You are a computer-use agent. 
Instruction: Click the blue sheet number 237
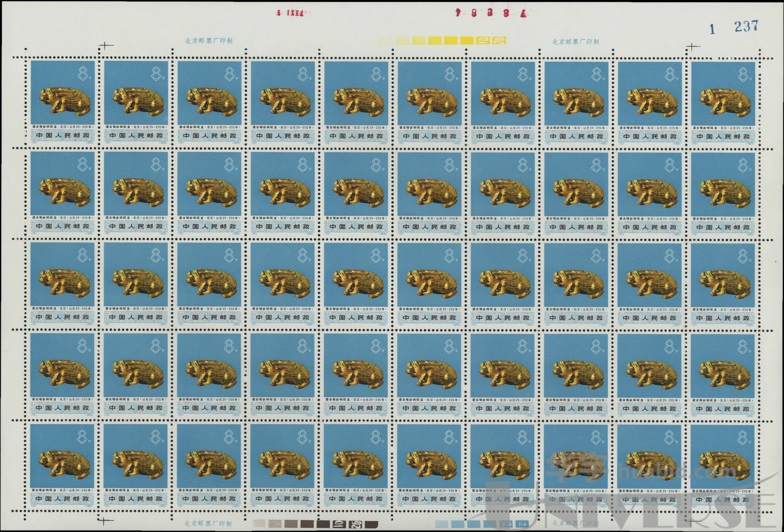coord(747,26)
